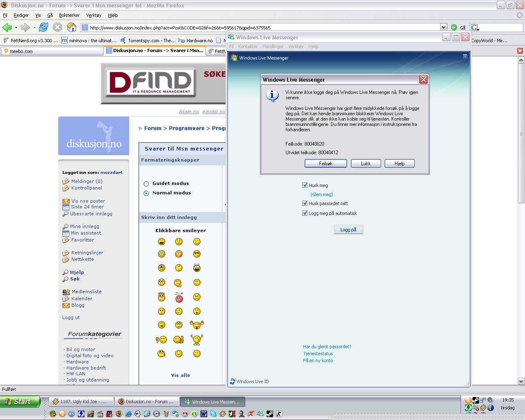Insert the angel halo smiley

click(162, 297)
